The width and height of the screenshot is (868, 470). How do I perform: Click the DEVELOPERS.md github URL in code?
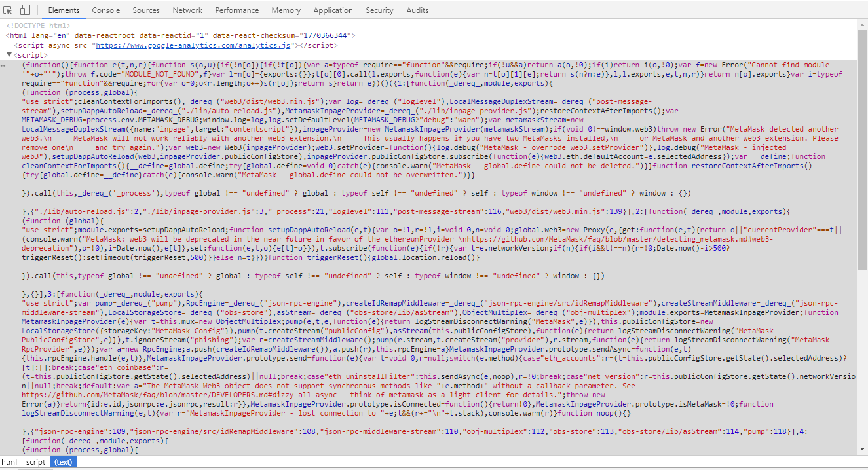pos(291,395)
